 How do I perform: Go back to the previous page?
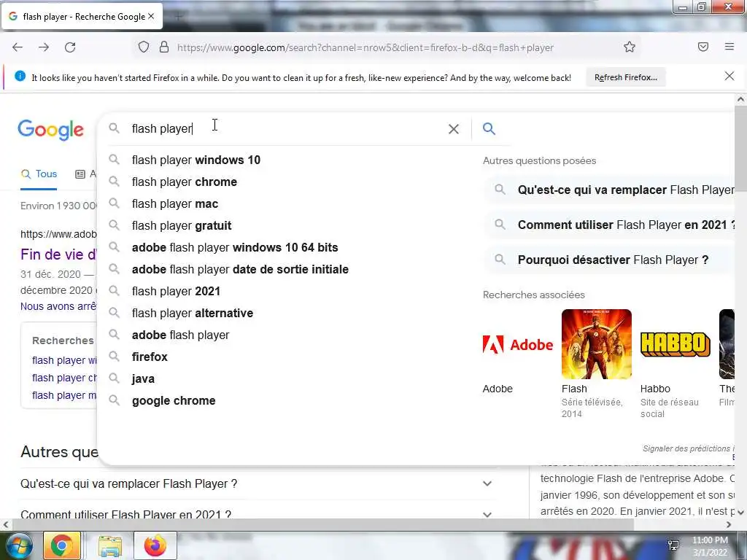[18, 47]
